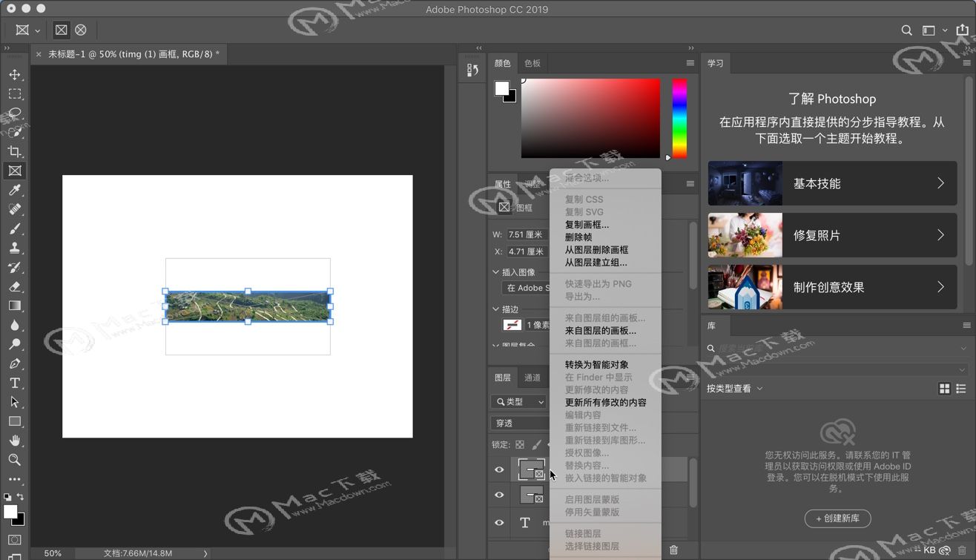Click the 创建新库 button
The height and width of the screenshot is (560, 976).
click(838, 518)
